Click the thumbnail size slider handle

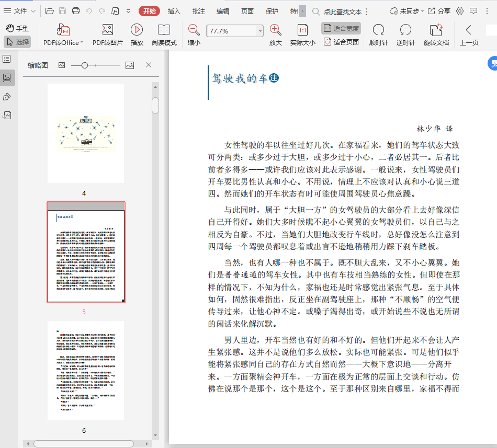coord(85,65)
